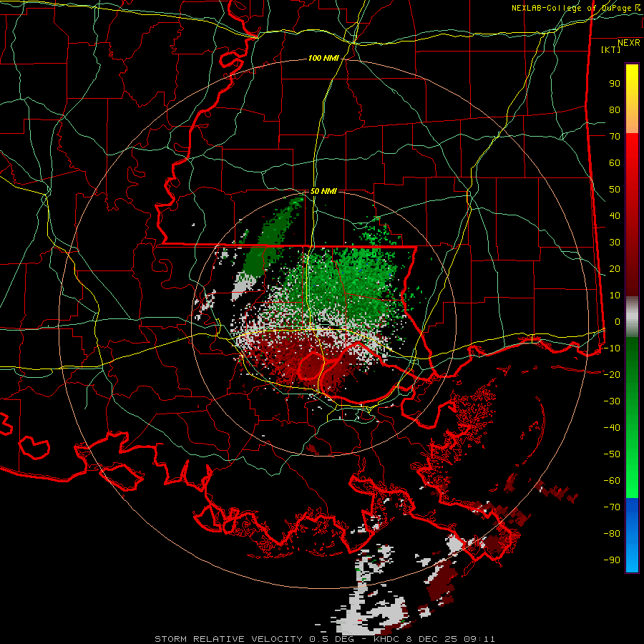644x644 pixels.
Task: Click the positive 40 knot scale label
Action: click(615, 216)
